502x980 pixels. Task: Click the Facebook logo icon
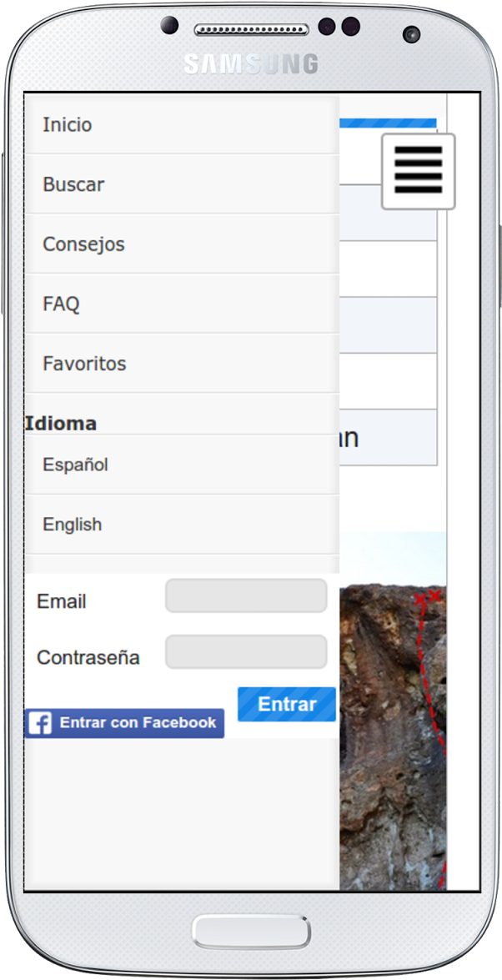(x=39, y=723)
